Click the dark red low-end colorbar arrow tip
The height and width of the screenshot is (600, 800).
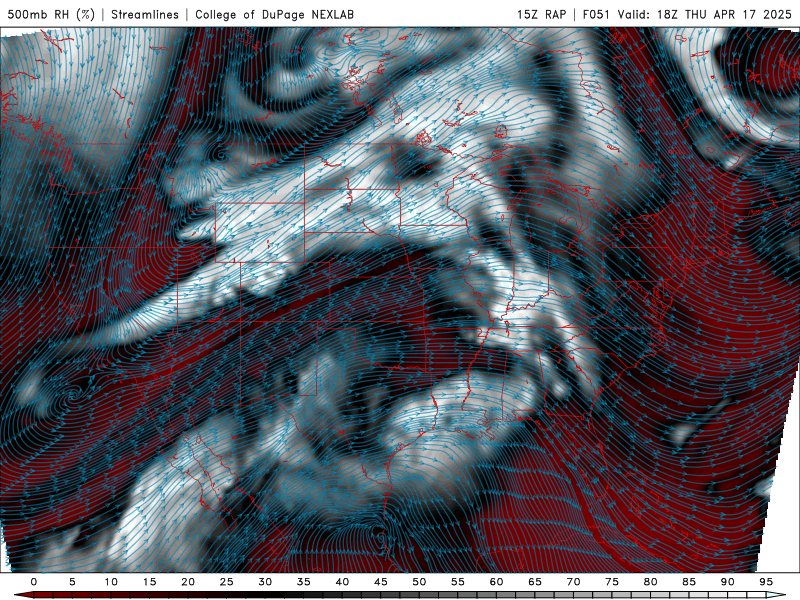coord(23,596)
